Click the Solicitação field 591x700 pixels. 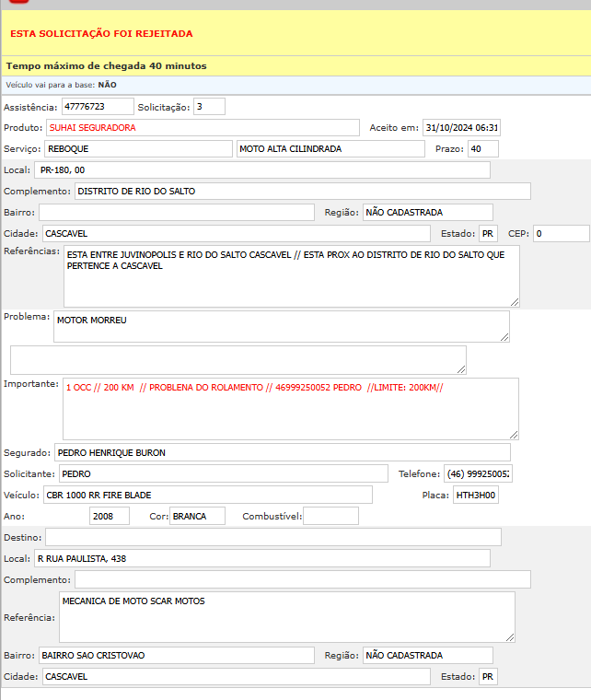click(209, 107)
